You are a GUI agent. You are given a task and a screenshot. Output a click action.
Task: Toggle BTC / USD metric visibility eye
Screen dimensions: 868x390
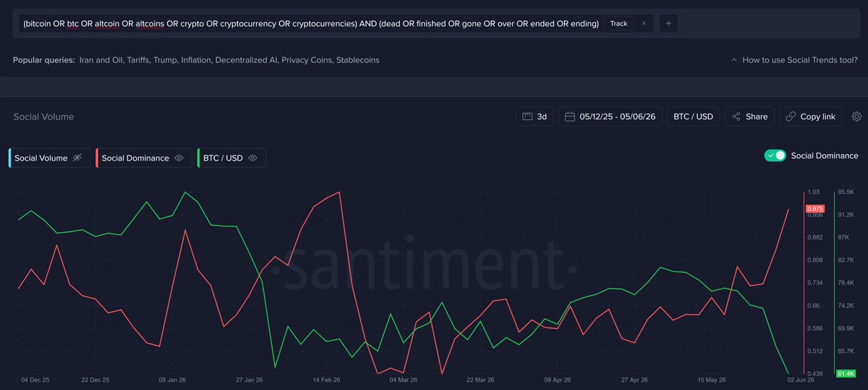pos(252,158)
